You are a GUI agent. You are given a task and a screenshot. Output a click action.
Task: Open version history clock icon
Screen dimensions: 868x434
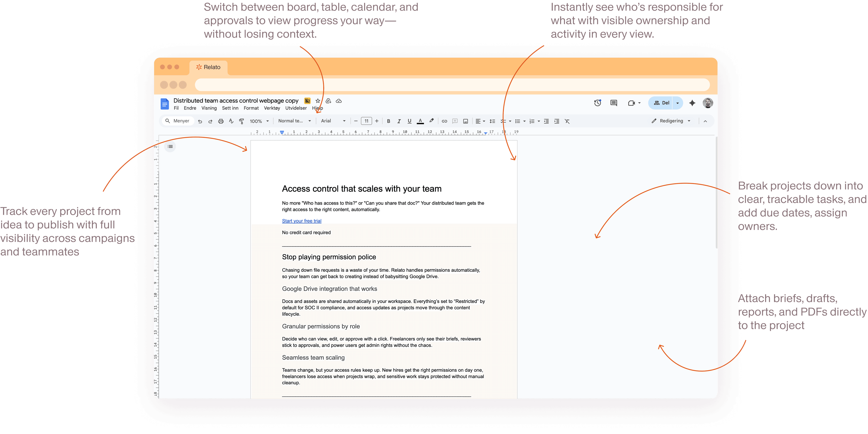(597, 103)
